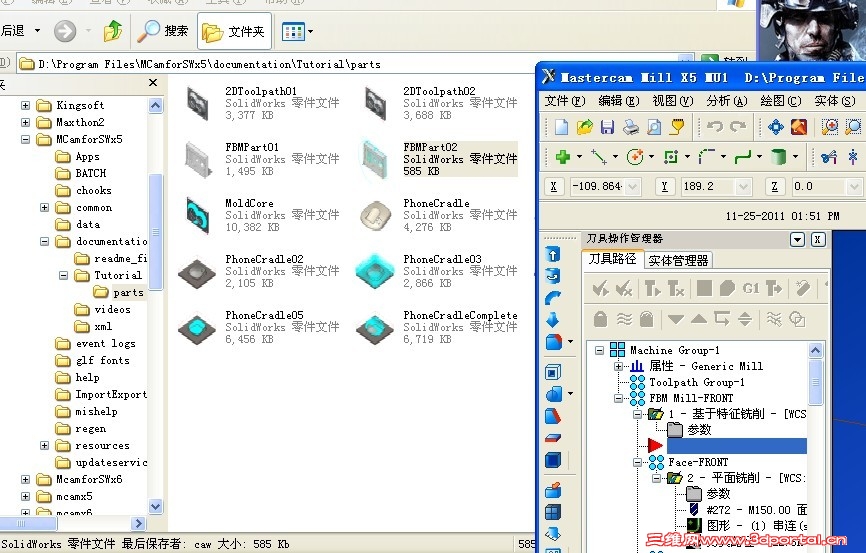Open dropdown arrow beside Create Circle tool

point(651,157)
